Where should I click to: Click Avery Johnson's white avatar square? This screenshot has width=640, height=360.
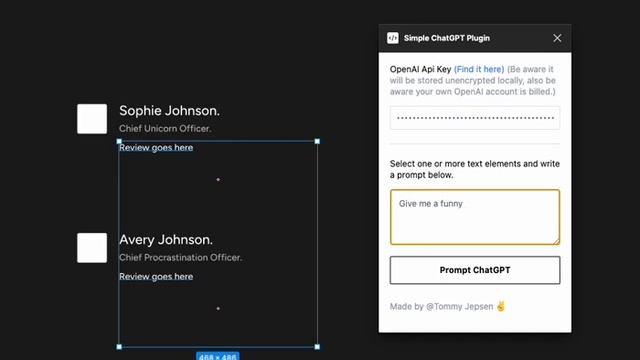(92, 248)
